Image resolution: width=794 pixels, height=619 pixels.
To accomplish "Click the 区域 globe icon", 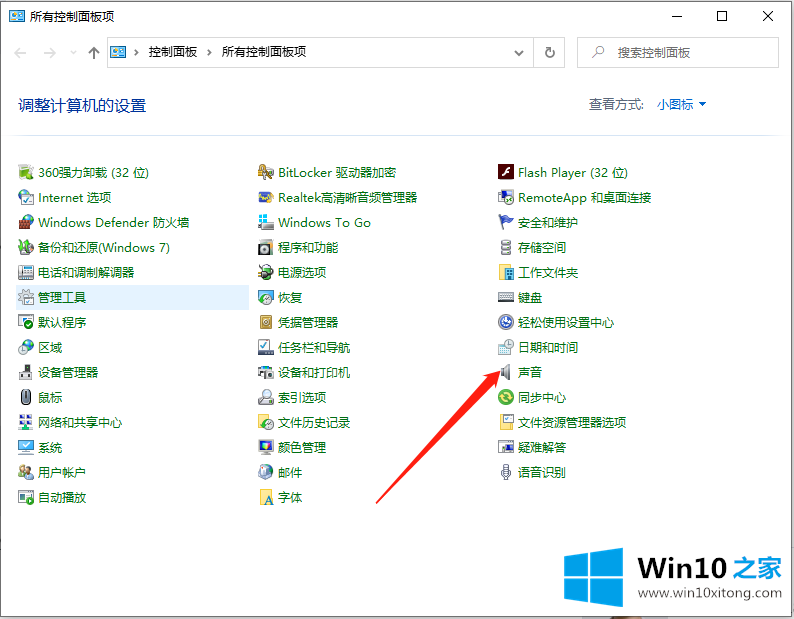I will 26,347.
